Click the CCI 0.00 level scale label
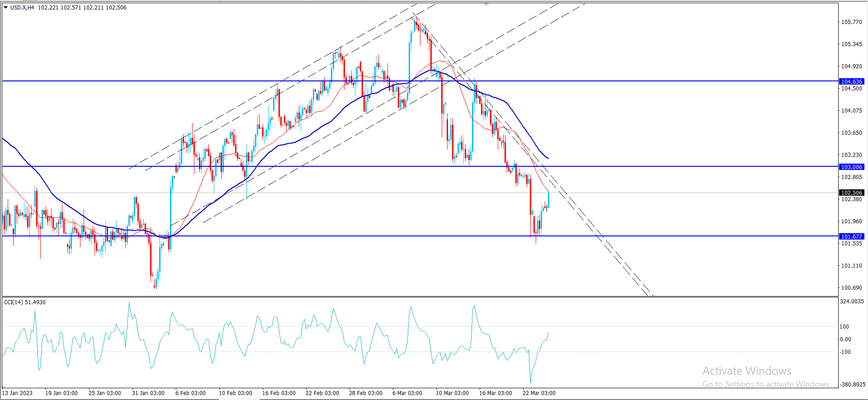The height and width of the screenshot is (400, 868). click(x=845, y=339)
